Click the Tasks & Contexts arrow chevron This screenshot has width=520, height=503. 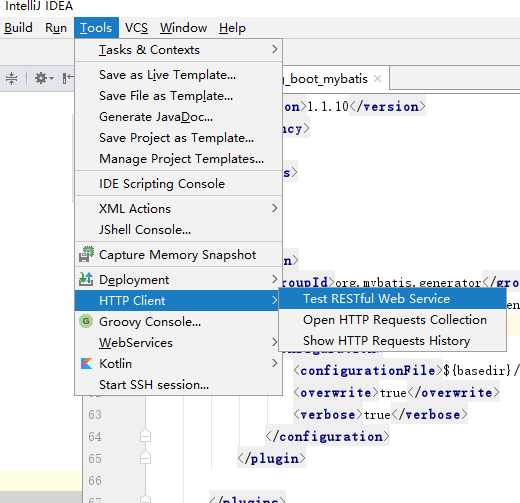(274, 49)
